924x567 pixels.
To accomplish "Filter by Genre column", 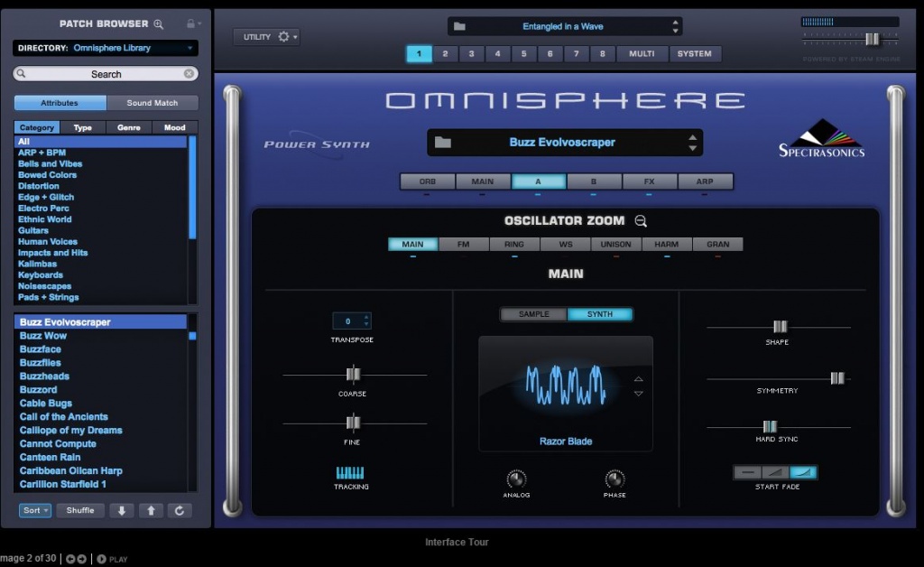I will (128, 127).
